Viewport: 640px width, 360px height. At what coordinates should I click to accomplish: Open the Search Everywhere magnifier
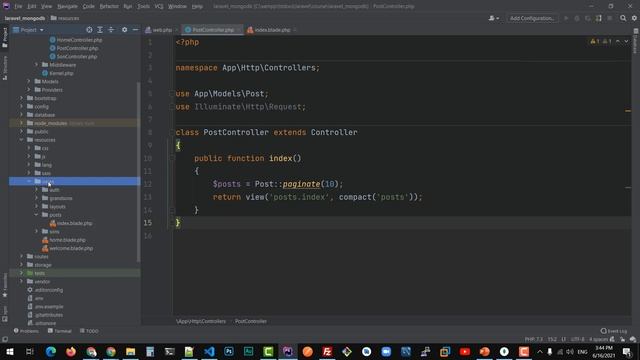(x=623, y=18)
